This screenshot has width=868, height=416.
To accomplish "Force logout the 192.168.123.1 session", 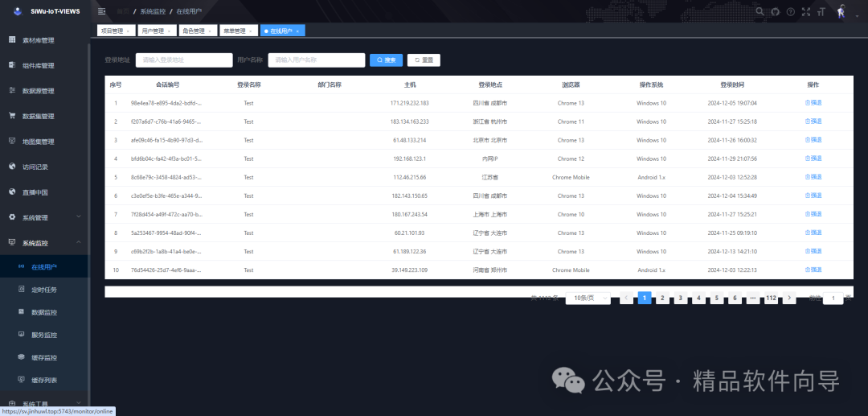I will tap(813, 159).
